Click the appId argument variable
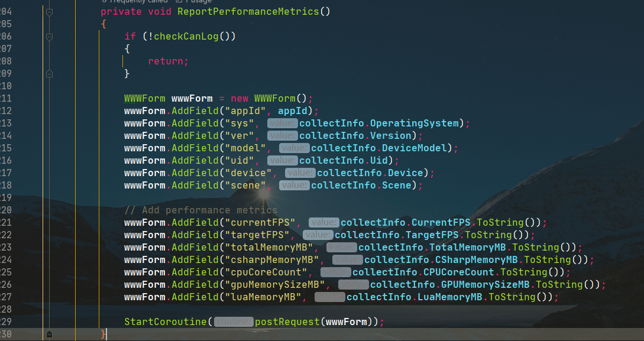Image resolution: width=644 pixels, height=341 pixels. 292,111
